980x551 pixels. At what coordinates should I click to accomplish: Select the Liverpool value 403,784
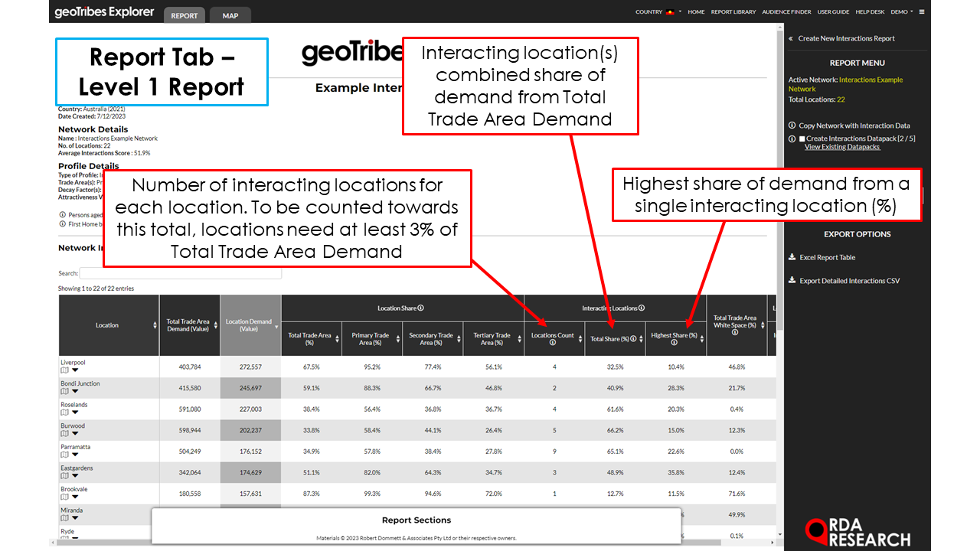190,367
